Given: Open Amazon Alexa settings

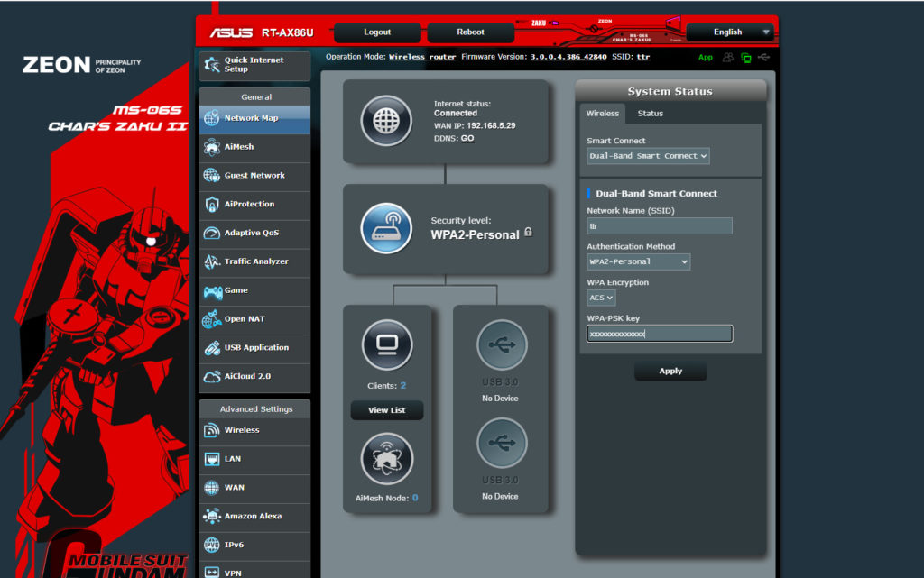Looking at the screenshot, I should point(254,516).
